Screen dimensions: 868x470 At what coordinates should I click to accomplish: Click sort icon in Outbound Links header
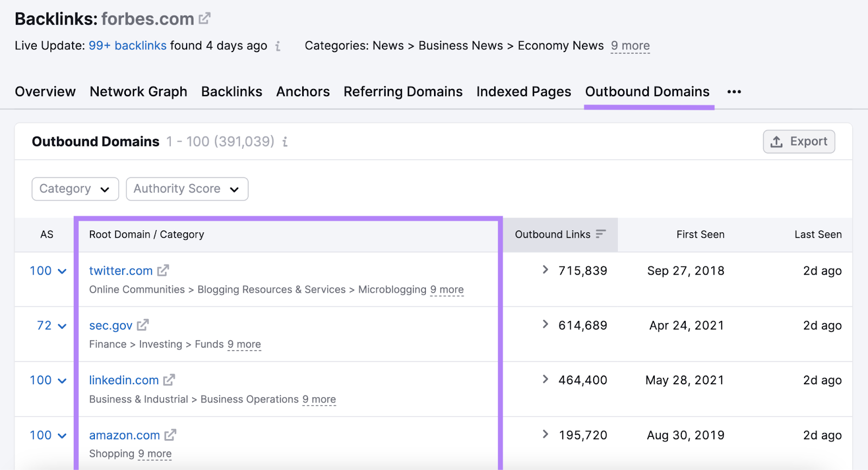coord(601,234)
